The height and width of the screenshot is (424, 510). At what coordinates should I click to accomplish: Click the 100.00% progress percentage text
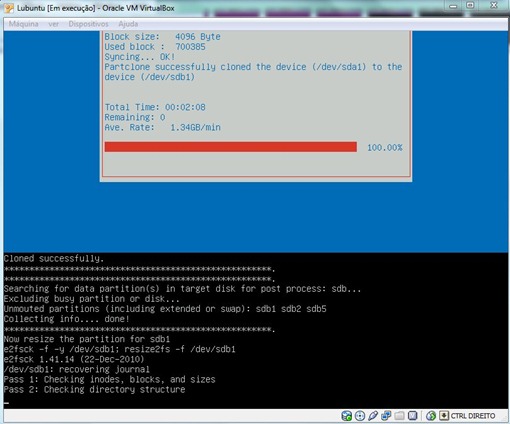tap(385, 148)
